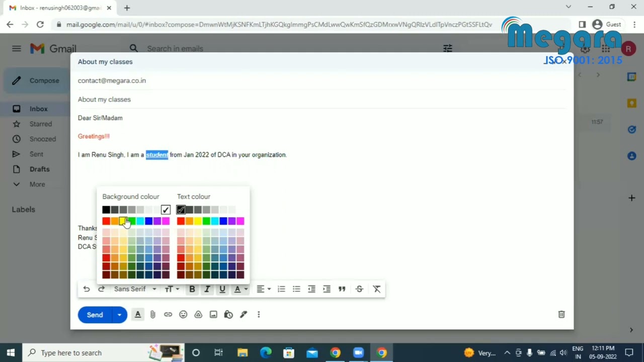644x362 pixels.
Task: Choose yellow background colour swatch
Action: [x=123, y=221]
